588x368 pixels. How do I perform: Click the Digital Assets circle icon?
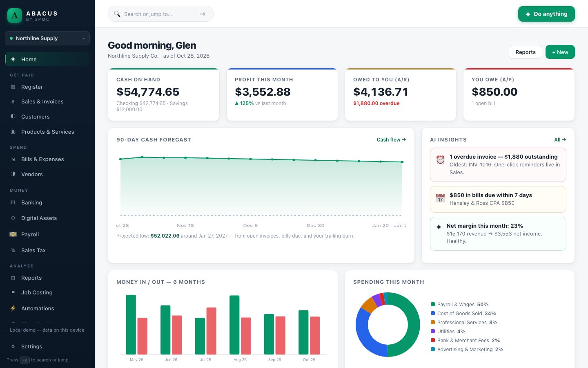(x=13, y=218)
